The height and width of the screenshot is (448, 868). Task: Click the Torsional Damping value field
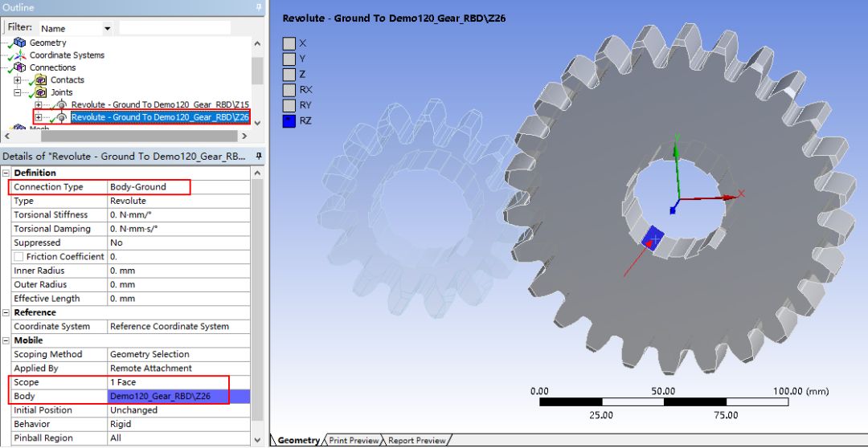pos(178,229)
